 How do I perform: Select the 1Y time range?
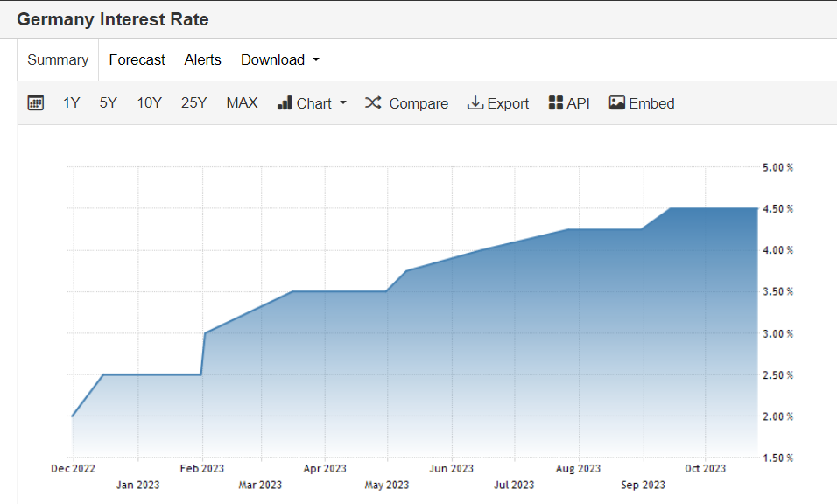point(72,103)
